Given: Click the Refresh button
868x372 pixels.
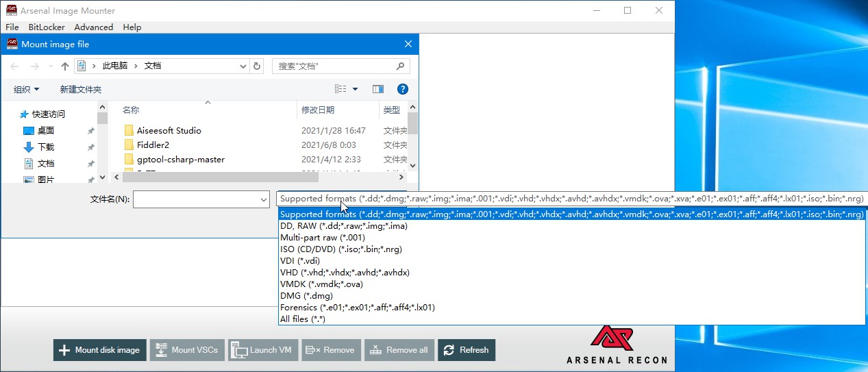Looking at the screenshot, I should [x=466, y=350].
